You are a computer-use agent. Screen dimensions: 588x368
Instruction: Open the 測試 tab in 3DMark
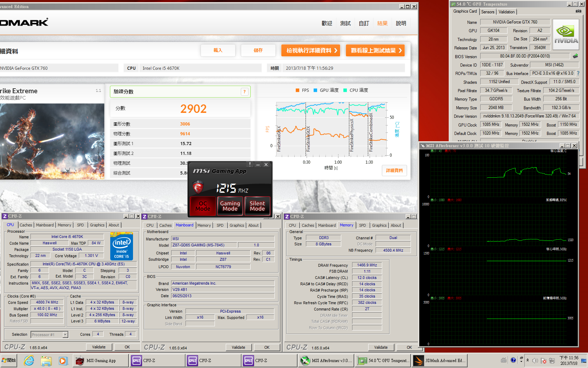[x=345, y=23]
